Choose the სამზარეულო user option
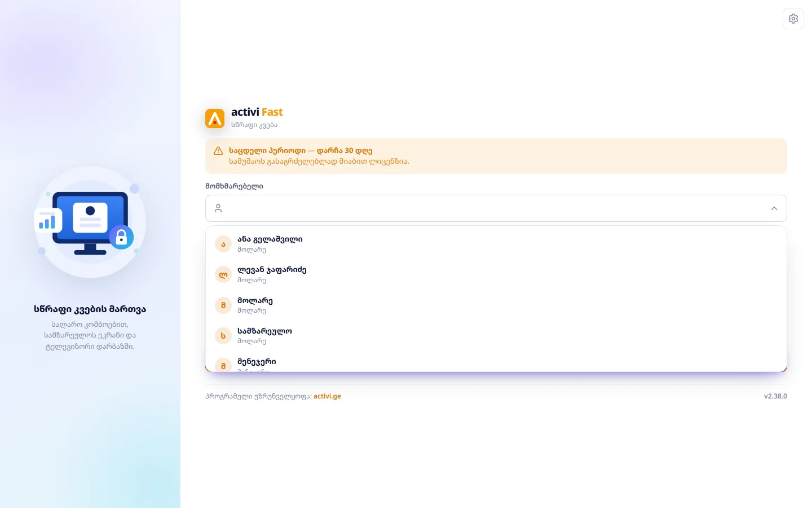This screenshot has height=508, width=812. point(496,335)
